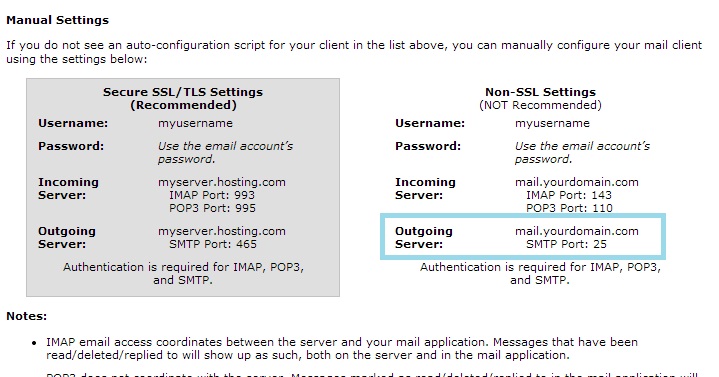
Task: Select "myusername" in the Secure SSL/TLS settings
Action: tap(195, 123)
